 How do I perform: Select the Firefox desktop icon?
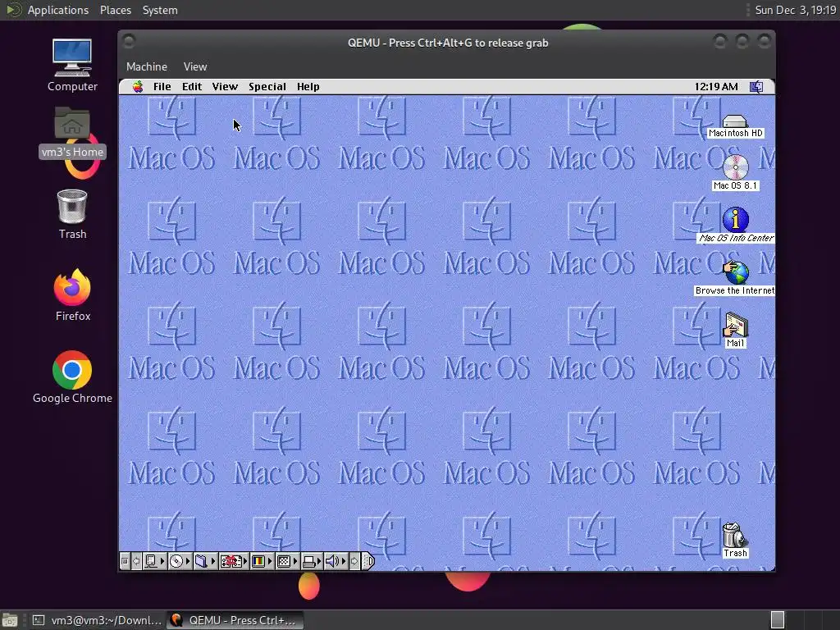pos(72,295)
